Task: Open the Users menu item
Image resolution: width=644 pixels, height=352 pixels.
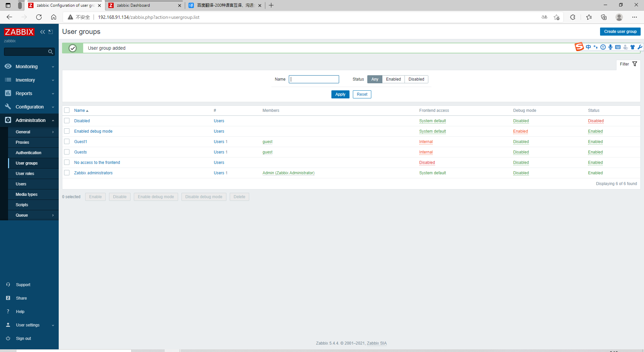Action: click(x=33, y=184)
